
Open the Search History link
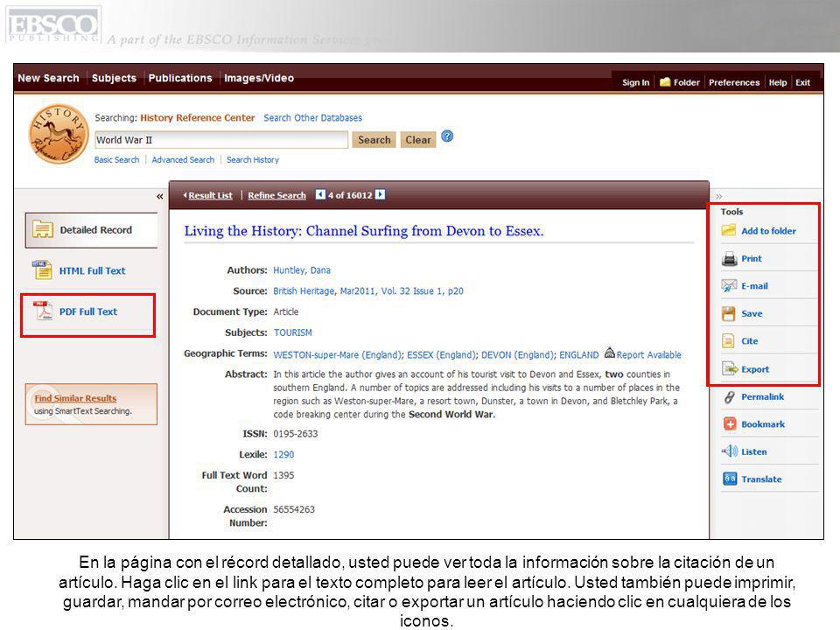252,159
